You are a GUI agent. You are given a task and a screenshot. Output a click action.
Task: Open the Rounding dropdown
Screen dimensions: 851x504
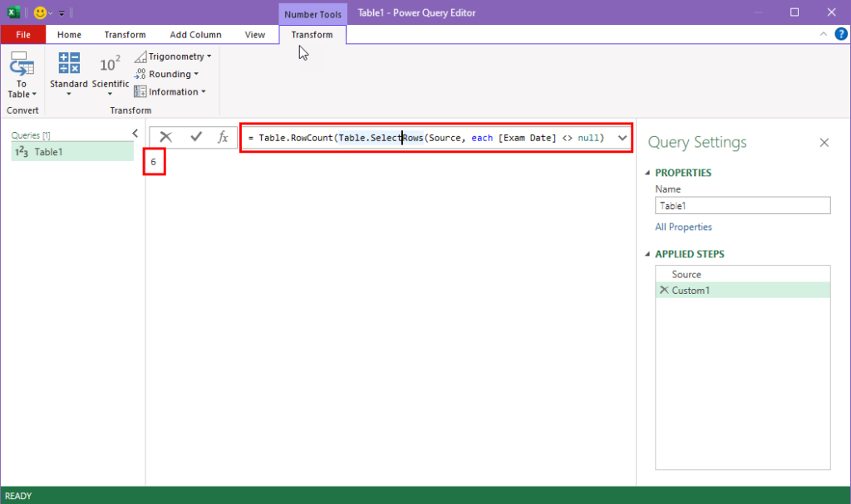coord(166,75)
